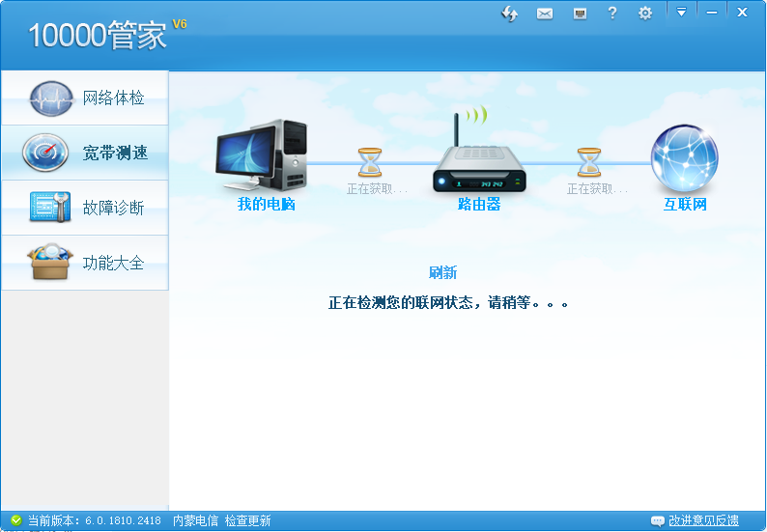Screen dimensions: 767x532
Task: Expand the title bar dropdown menu arrow
Action: pyautogui.click(x=681, y=13)
